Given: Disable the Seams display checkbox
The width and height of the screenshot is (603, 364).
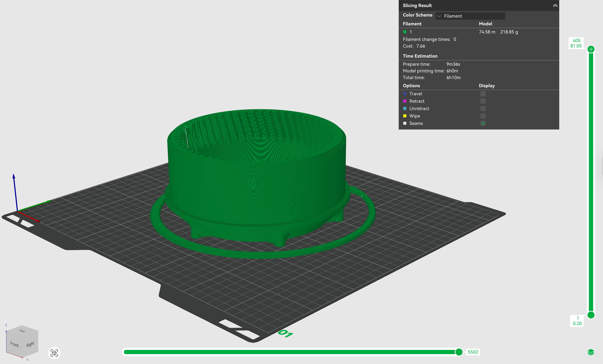Looking at the screenshot, I should click(483, 124).
